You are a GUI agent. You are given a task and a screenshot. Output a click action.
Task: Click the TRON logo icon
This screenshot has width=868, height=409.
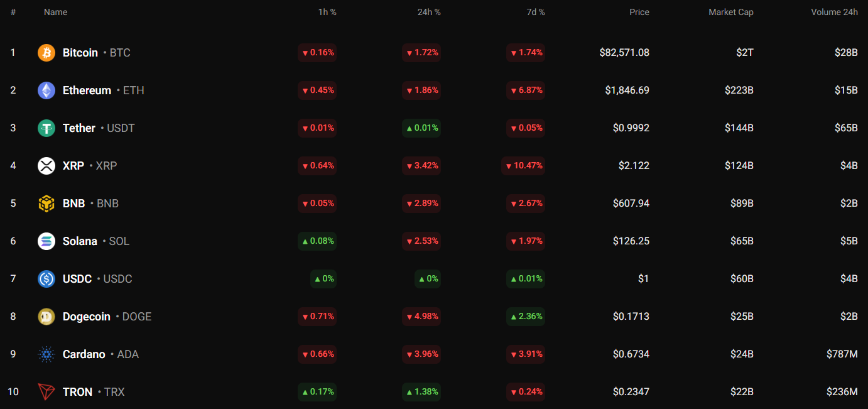[46, 392]
